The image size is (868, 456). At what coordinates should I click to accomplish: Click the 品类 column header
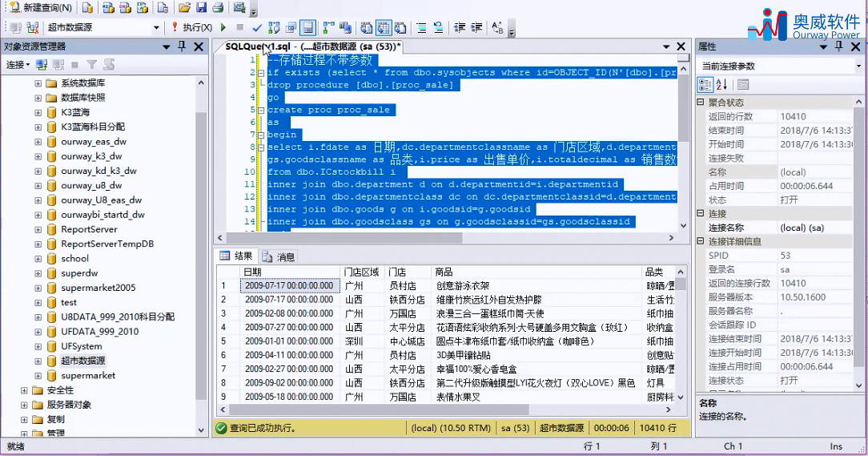[x=659, y=272]
